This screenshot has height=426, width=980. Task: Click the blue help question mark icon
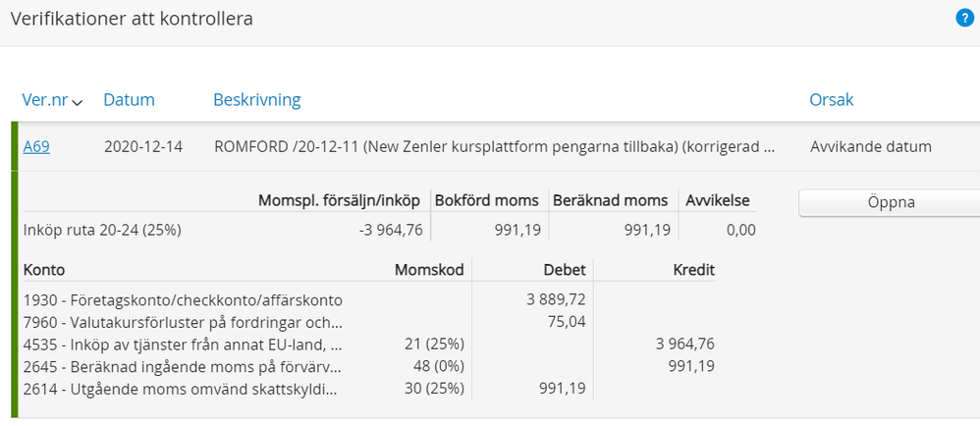[964, 18]
